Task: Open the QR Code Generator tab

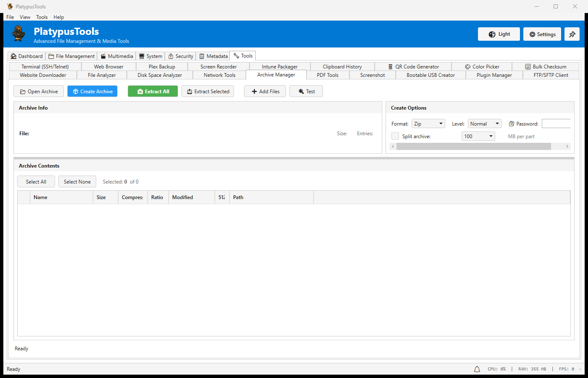Action: (413, 67)
